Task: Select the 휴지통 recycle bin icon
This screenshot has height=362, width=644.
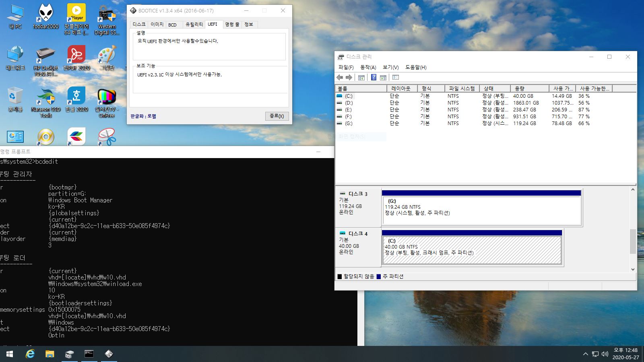Action: tap(15, 100)
